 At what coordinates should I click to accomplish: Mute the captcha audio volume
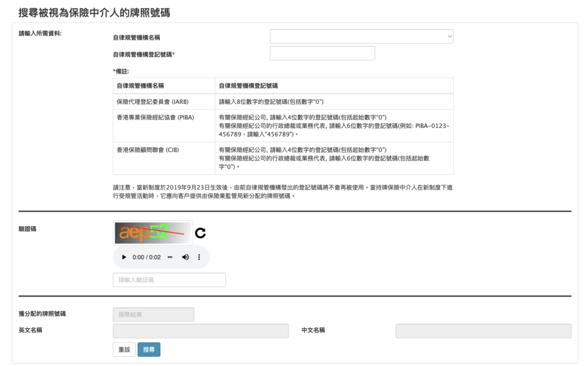click(185, 258)
